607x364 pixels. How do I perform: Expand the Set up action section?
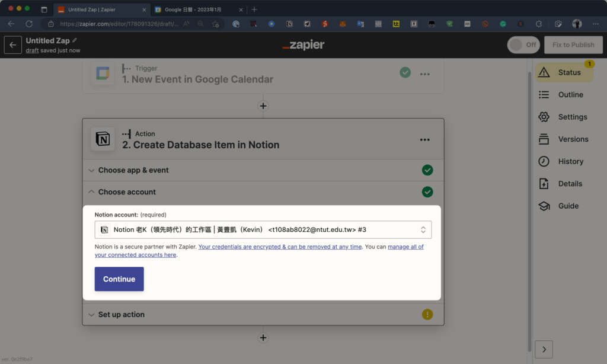click(263, 314)
